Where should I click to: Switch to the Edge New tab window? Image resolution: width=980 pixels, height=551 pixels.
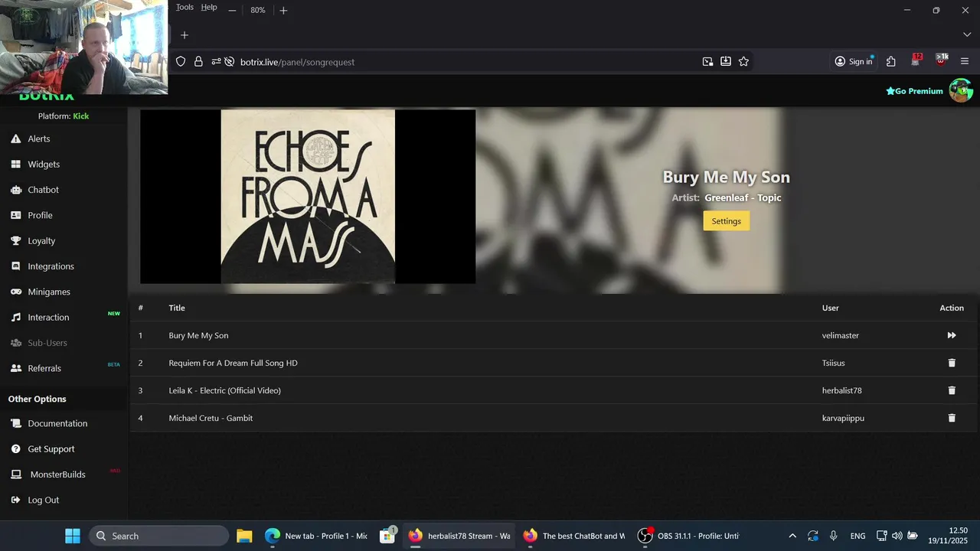click(316, 536)
